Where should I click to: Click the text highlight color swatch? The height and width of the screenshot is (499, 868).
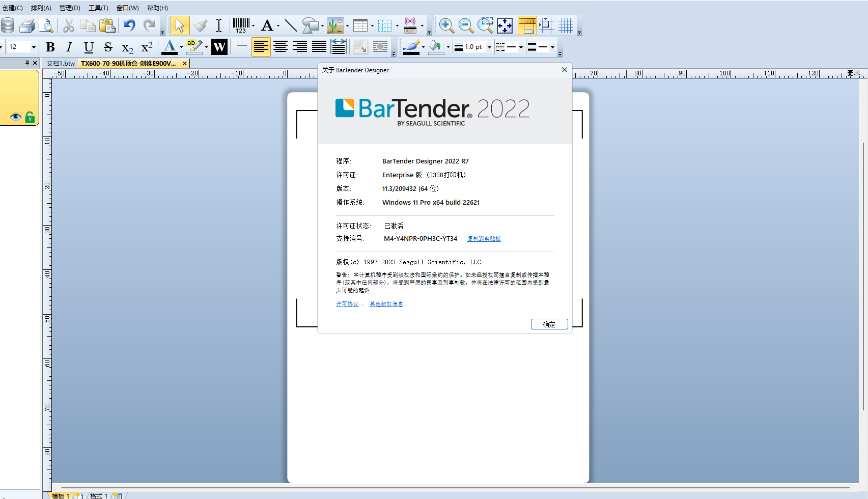(x=194, y=47)
